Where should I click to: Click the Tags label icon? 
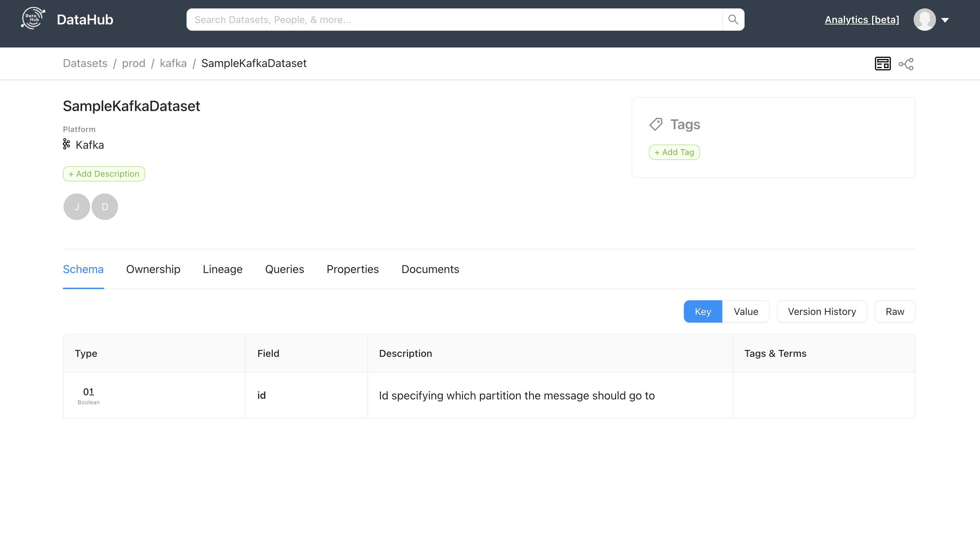pyautogui.click(x=656, y=124)
